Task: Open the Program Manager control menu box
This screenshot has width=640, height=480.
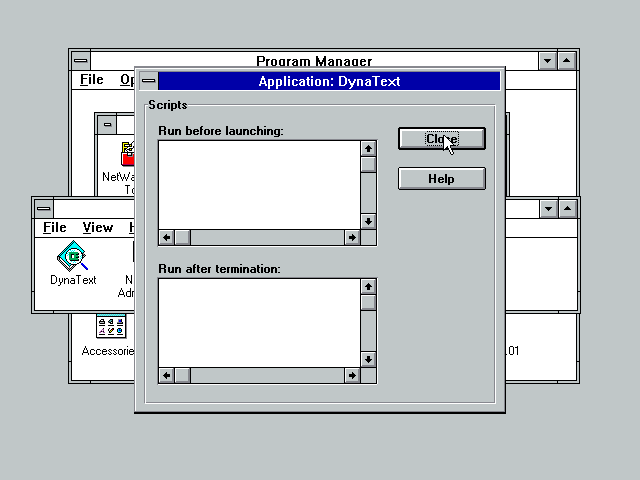Action: pos(81,61)
